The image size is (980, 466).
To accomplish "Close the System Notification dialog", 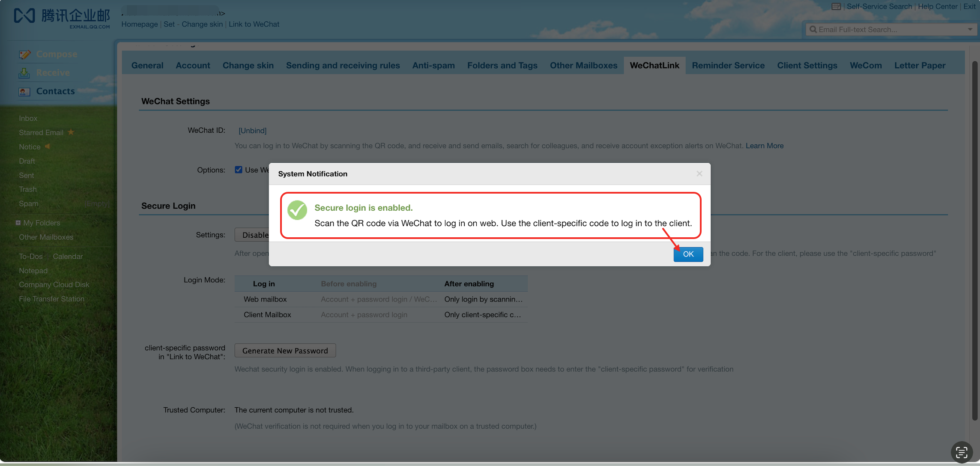I will point(699,173).
